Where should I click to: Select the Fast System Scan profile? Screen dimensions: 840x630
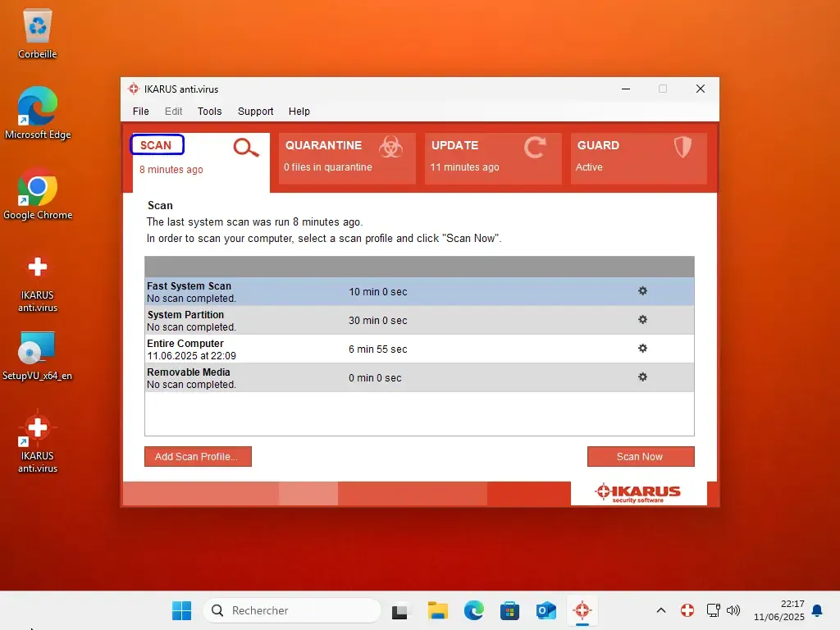(419, 291)
